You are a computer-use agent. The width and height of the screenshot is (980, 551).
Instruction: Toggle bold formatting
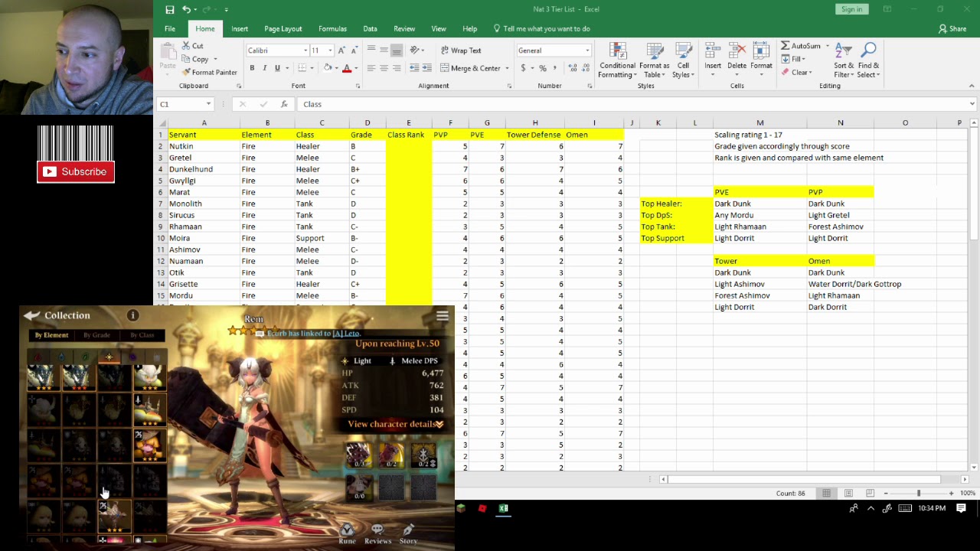coord(252,68)
